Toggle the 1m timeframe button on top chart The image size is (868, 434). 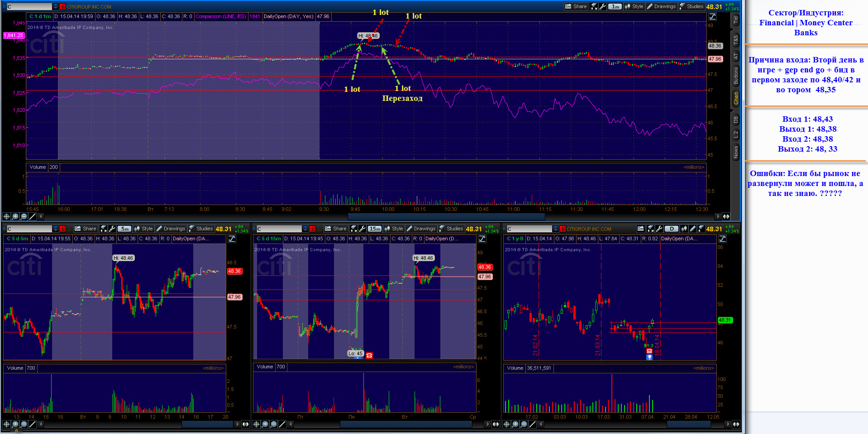coord(615,6)
